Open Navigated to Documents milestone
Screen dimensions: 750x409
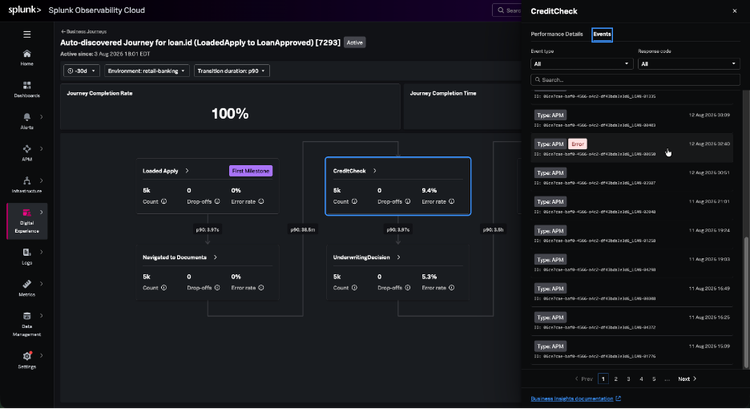pos(179,257)
